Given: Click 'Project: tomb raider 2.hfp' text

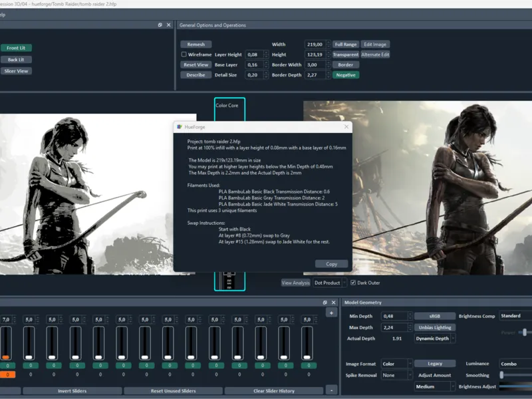Looking at the screenshot, I should pyautogui.click(x=213, y=142).
